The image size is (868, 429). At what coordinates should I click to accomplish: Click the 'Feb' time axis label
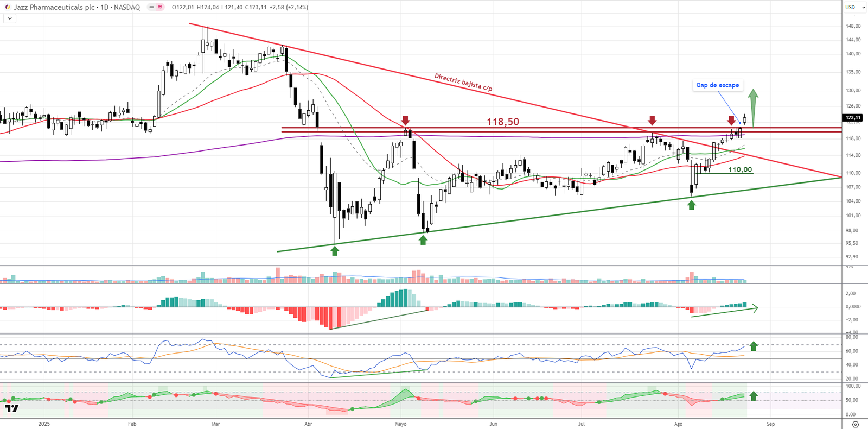click(x=132, y=424)
